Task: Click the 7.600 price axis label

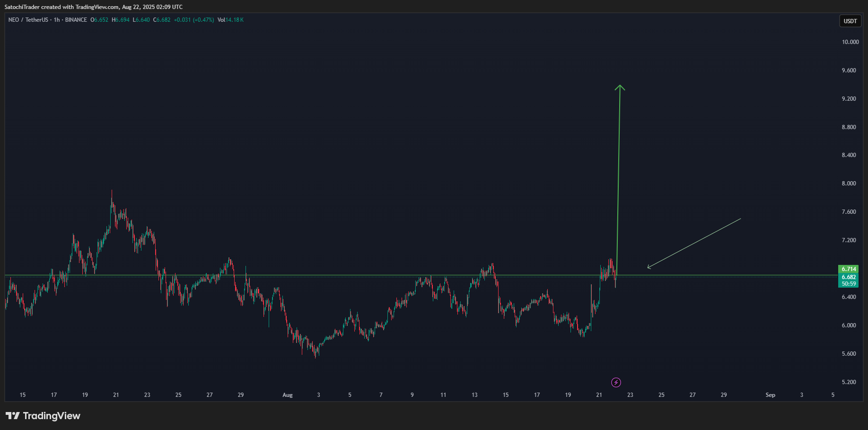Action: (x=849, y=212)
